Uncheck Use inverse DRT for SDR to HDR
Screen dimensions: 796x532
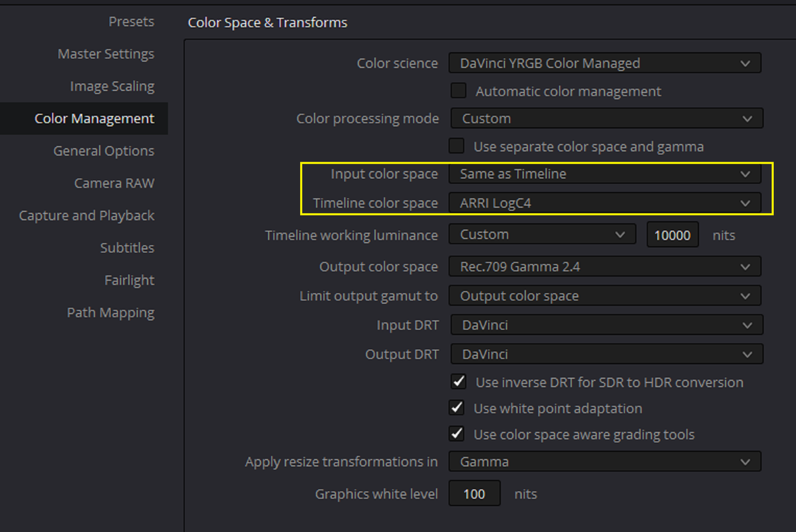click(458, 382)
